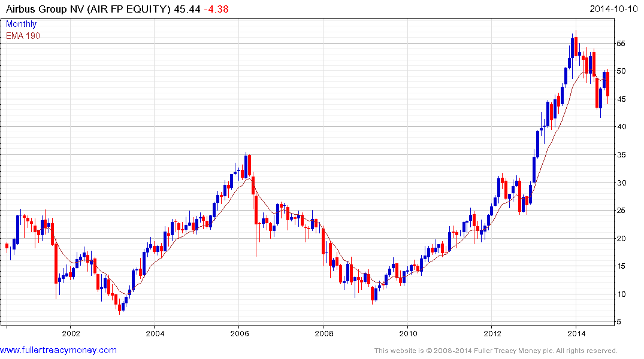Image resolution: width=644 pixels, height=359 pixels.
Task: Click the 40 price axis label
Action: 621,127
